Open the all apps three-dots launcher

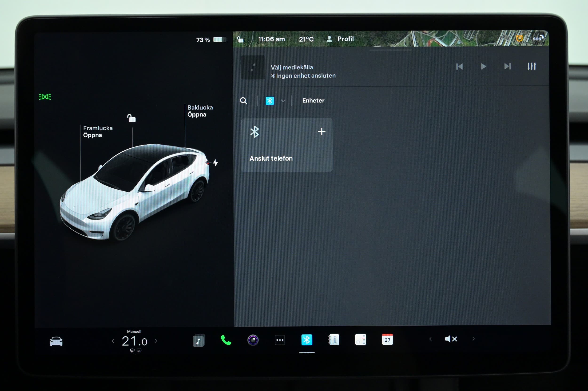(x=280, y=340)
